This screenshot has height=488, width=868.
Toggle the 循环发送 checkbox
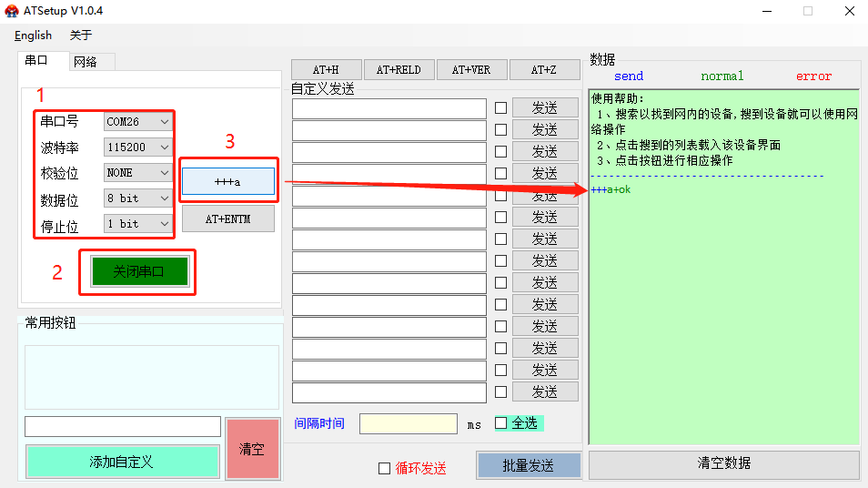click(x=384, y=468)
